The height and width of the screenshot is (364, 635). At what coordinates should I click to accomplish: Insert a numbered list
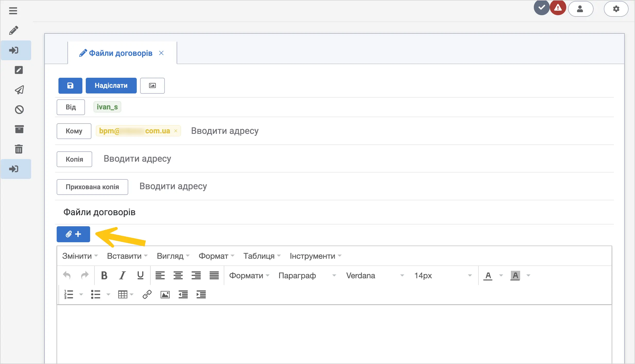pos(69,294)
